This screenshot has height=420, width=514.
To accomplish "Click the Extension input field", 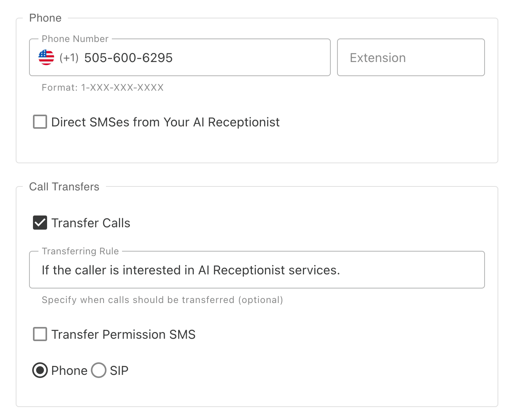I will [x=410, y=57].
